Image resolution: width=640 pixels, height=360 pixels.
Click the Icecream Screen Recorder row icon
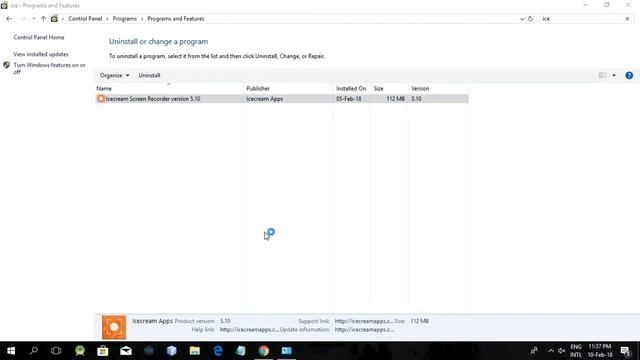tap(101, 99)
